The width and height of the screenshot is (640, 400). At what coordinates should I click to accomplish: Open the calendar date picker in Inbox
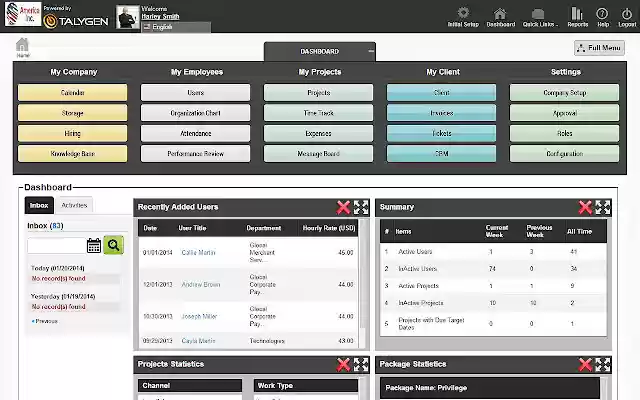click(94, 246)
